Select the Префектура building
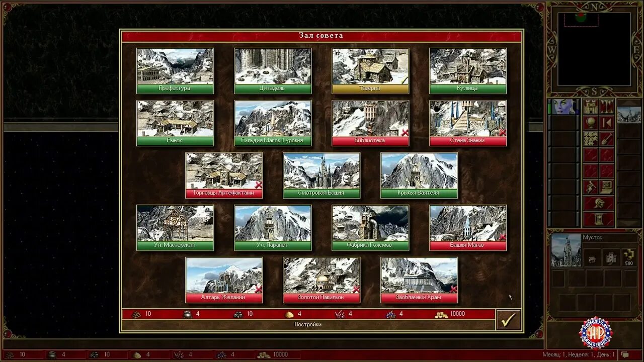Screen dimensions: 644x362 tap(175, 71)
